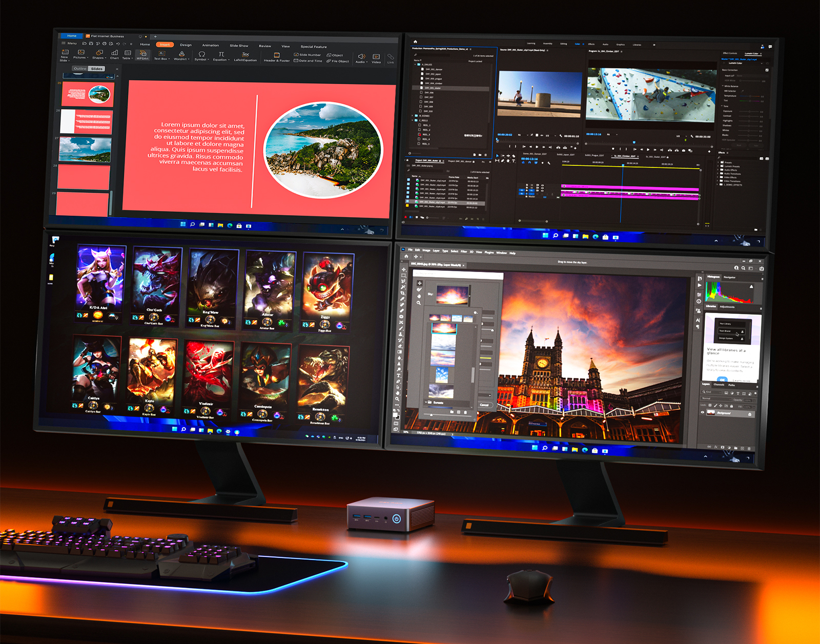820x644 pixels.
Task: Insert a Header & Footer
Action: (x=277, y=57)
